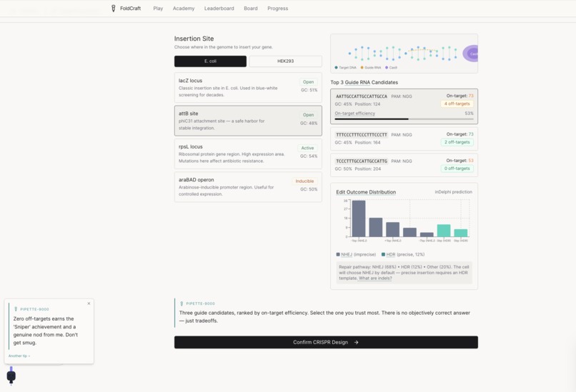Go to the Academy page
The width and height of the screenshot is (576, 392).
pos(184,9)
